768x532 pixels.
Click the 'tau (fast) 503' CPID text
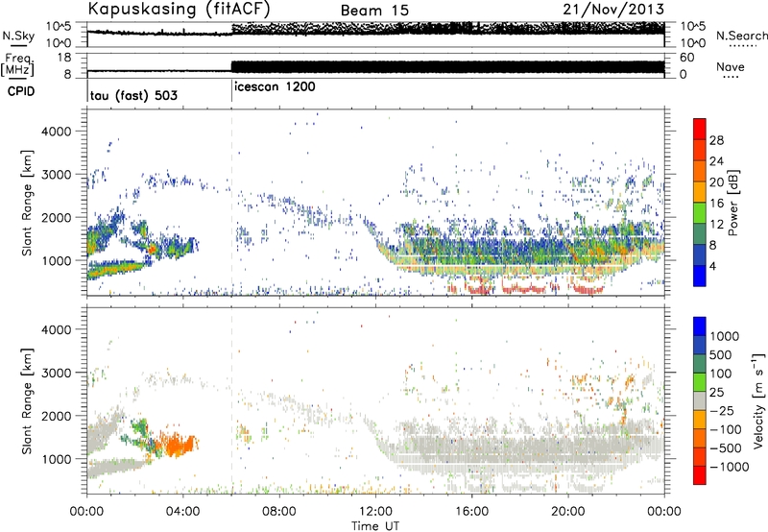133,95
